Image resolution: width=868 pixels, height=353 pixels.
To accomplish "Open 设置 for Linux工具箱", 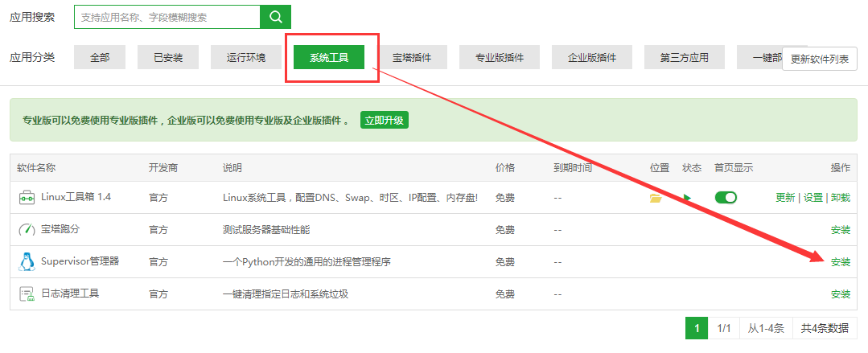I will click(813, 198).
